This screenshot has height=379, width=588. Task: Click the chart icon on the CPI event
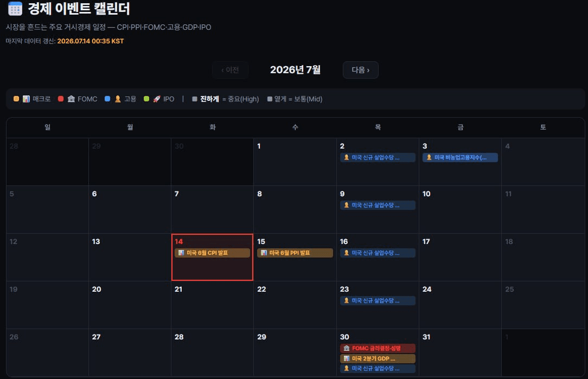[x=181, y=253]
